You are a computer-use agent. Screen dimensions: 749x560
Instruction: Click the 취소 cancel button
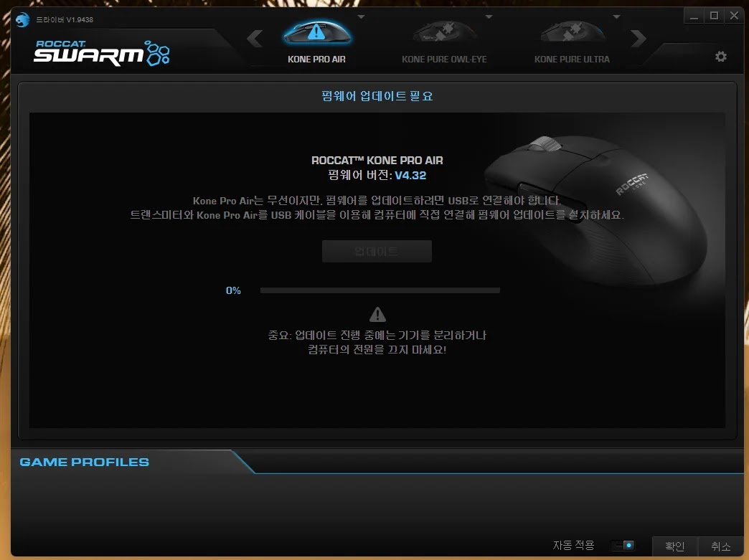coord(721,546)
